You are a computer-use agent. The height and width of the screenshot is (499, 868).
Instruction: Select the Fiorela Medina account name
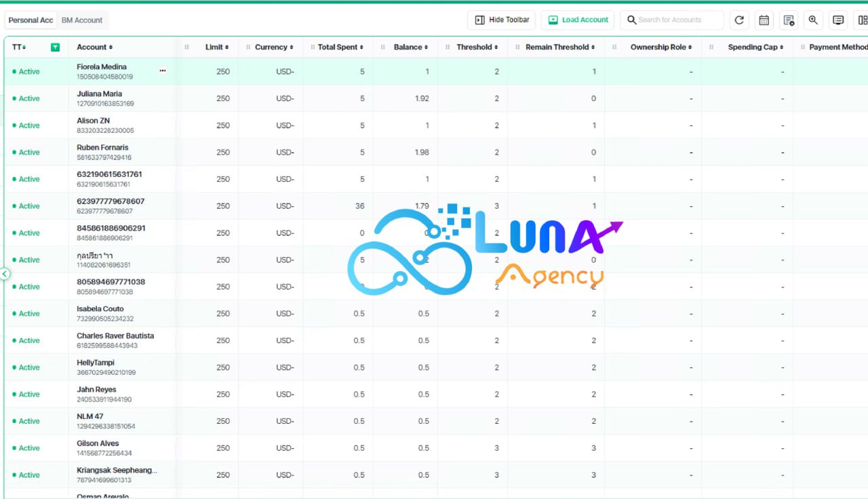(102, 67)
